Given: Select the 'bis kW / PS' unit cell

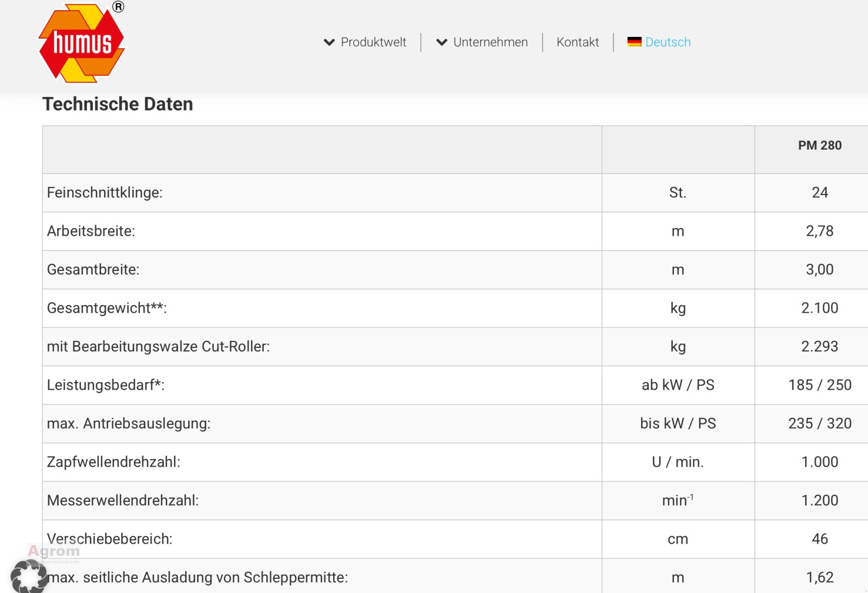Looking at the screenshot, I should [x=678, y=423].
